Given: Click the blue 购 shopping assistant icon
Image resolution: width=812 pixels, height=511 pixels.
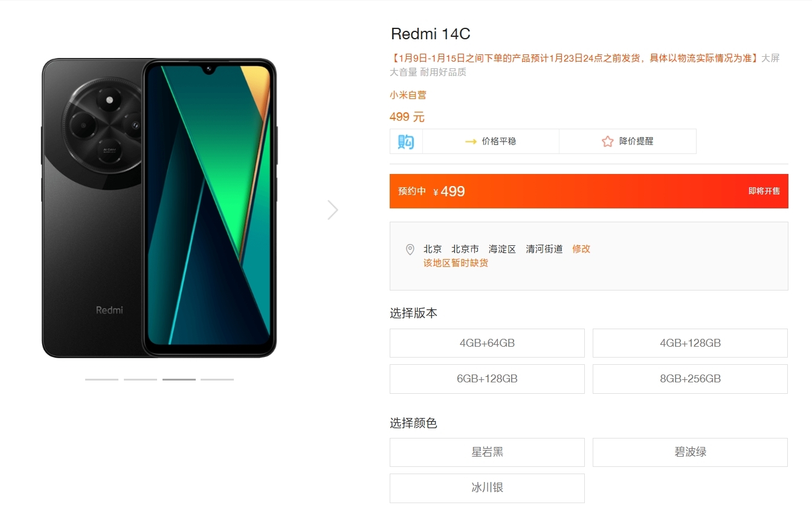Looking at the screenshot, I should (406, 141).
